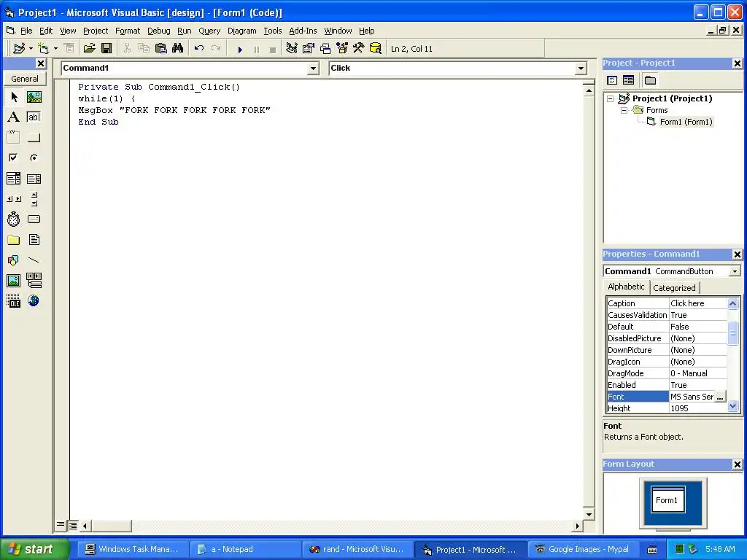This screenshot has height=560, width=747.
Task: Select the CommandButton control tool
Action: [34, 138]
